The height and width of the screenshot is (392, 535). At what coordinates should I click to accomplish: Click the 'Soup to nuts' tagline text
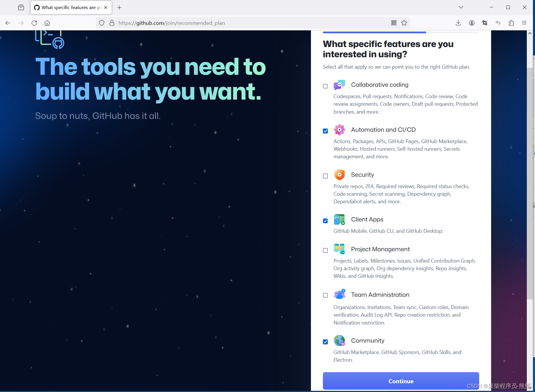click(x=98, y=116)
